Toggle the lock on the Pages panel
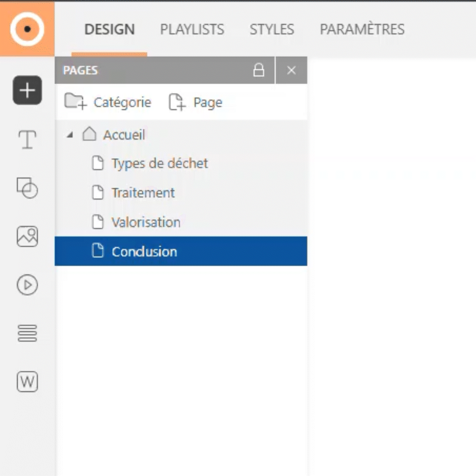Viewport: 476px width, 476px height. point(259,70)
